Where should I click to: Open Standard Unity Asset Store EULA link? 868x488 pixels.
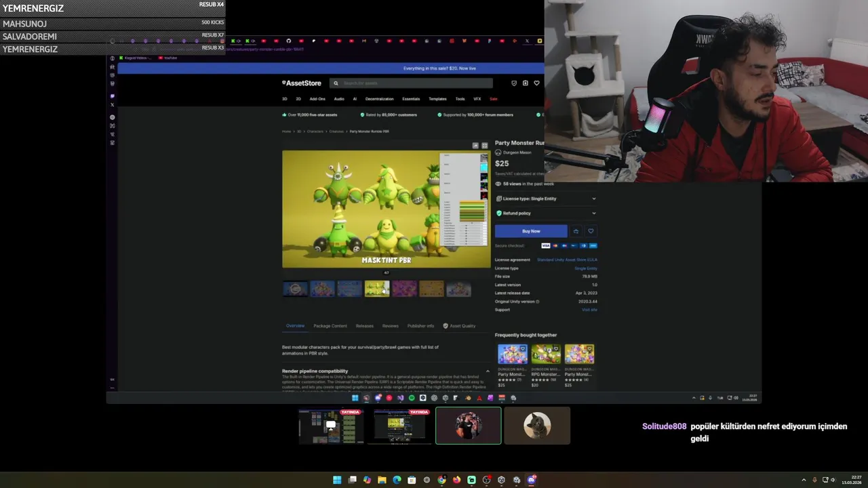(567, 260)
